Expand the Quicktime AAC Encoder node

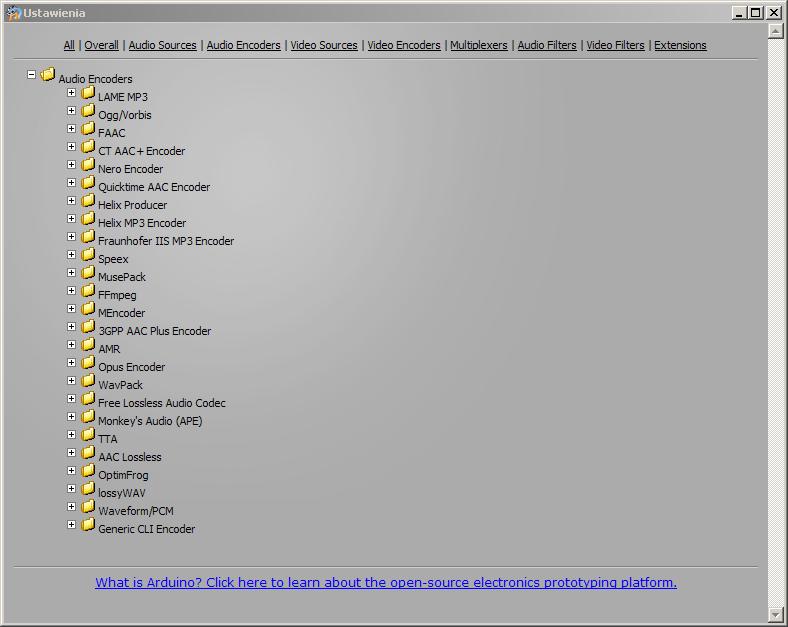pyautogui.click(x=71, y=183)
